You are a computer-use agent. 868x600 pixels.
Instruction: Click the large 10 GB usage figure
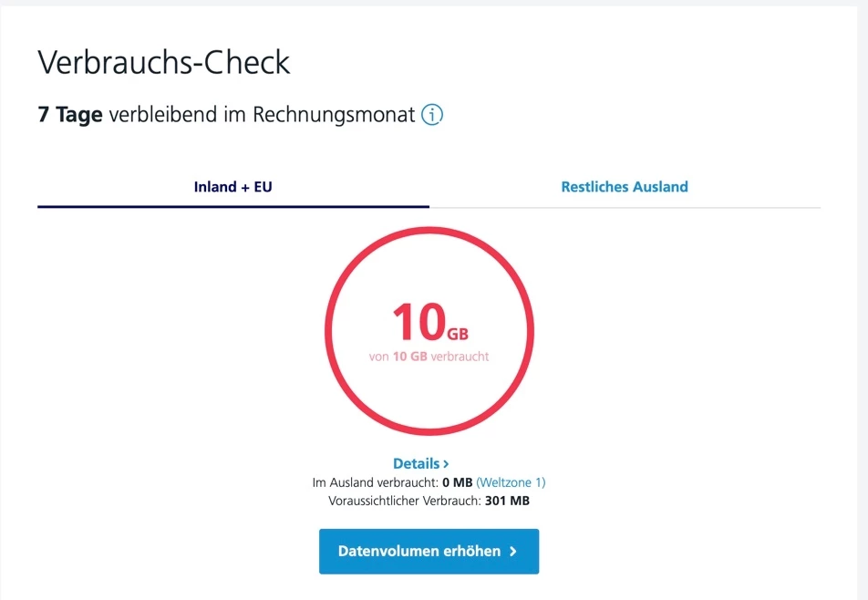417,322
